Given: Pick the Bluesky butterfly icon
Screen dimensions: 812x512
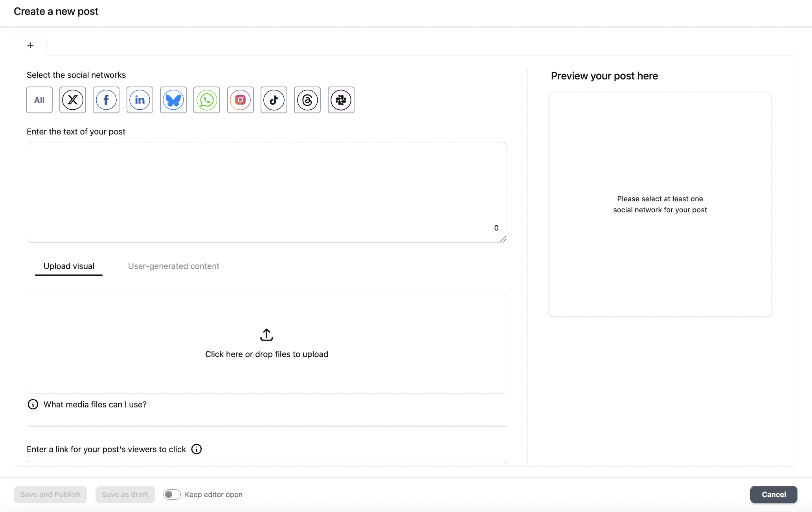Looking at the screenshot, I should point(173,100).
